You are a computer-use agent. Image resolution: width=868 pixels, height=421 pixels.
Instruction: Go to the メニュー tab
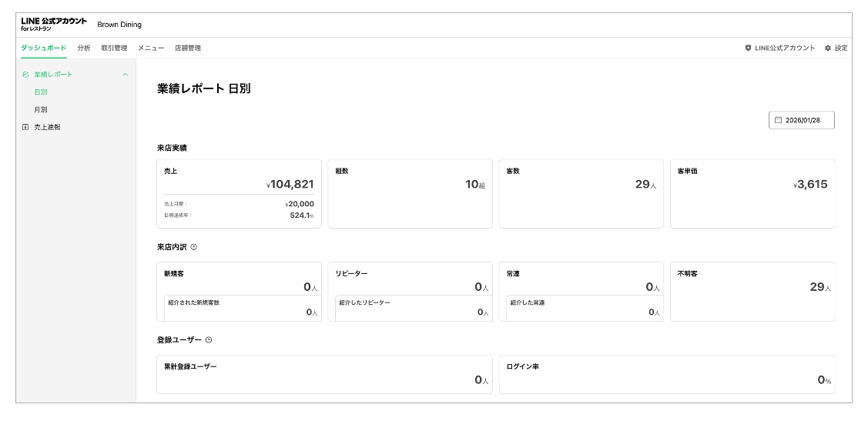tap(151, 48)
